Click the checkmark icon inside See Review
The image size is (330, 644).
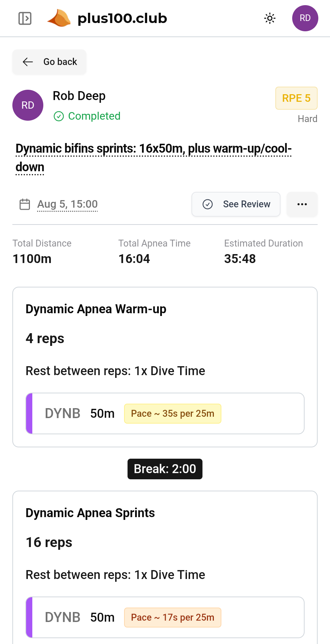[207, 204]
